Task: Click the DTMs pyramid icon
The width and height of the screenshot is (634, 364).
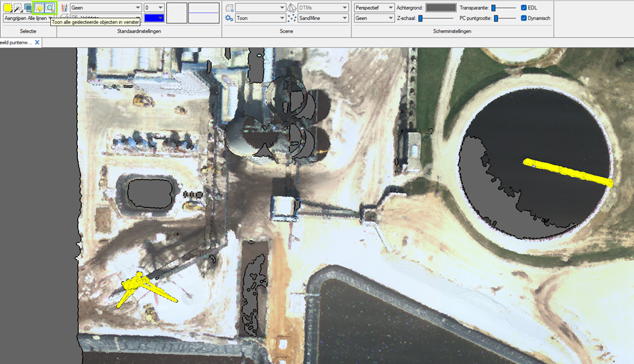Action: (x=292, y=7)
